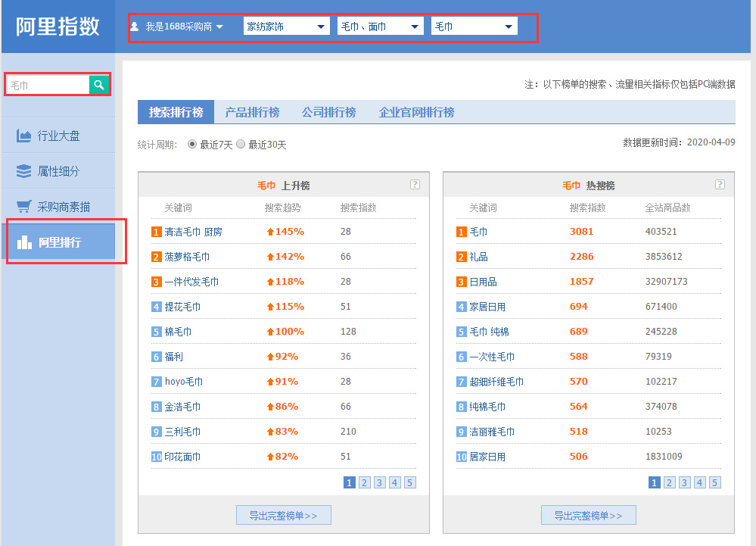Screen dimensions: 756x546
Task: Switch to the 搜索排行榜 tab
Action: pyautogui.click(x=176, y=112)
